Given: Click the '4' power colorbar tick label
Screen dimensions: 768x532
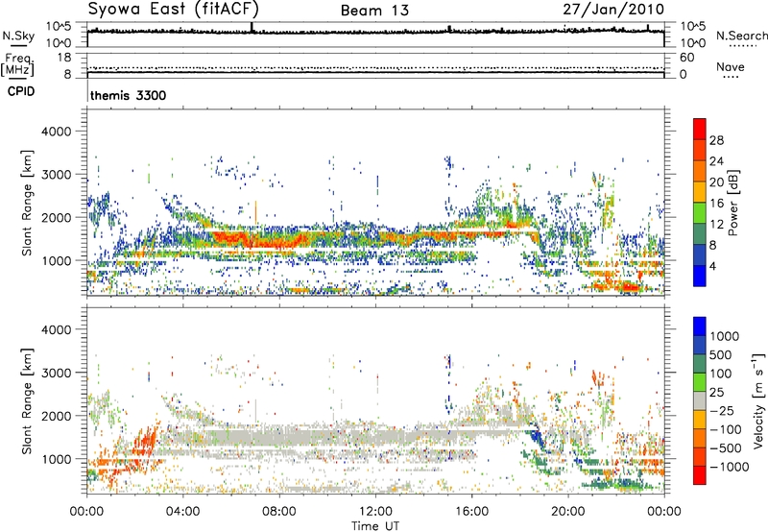Looking at the screenshot, I should (x=712, y=266).
